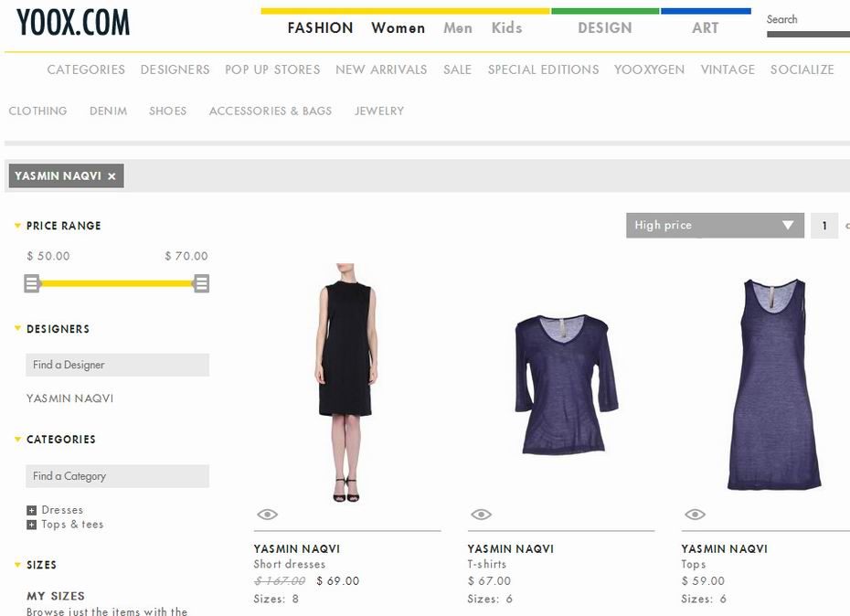850x616 pixels.
Task: Open the High price sort dropdown
Action: coord(715,225)
